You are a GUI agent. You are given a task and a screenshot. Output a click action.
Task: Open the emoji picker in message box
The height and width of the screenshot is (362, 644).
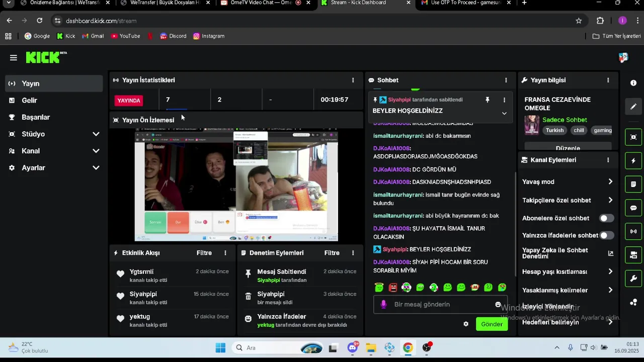pyautogui.click(x=498, y=305)
